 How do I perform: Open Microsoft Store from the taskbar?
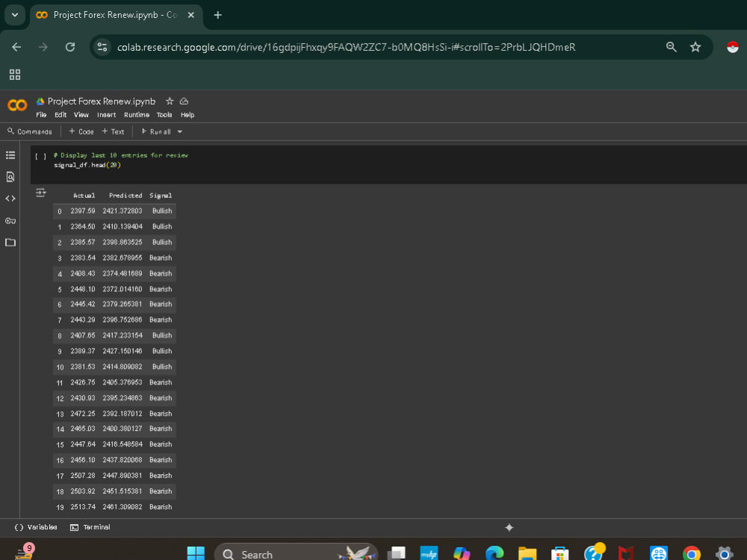tap(560, 554)
